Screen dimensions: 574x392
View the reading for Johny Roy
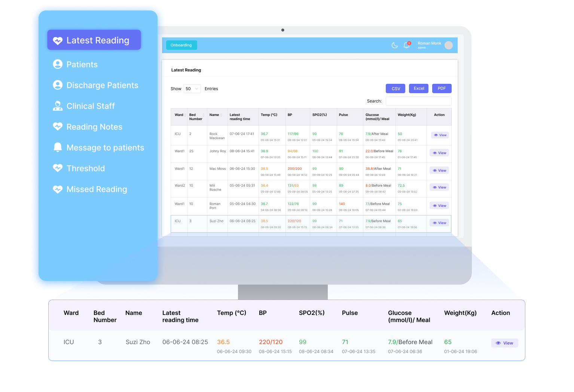click(x=439, y=153)
